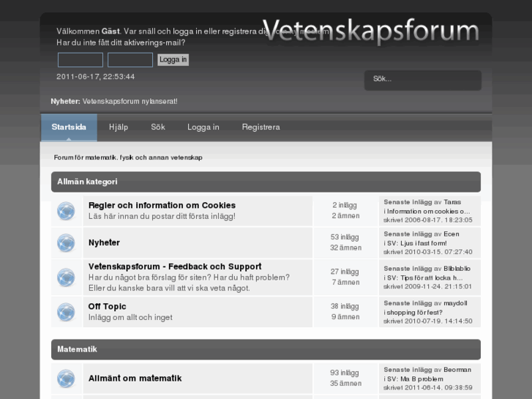532x399 pixels.
Task: Click description 'Läs här innan du postar ditt första inlägg!'
Action: pos(162,216)
